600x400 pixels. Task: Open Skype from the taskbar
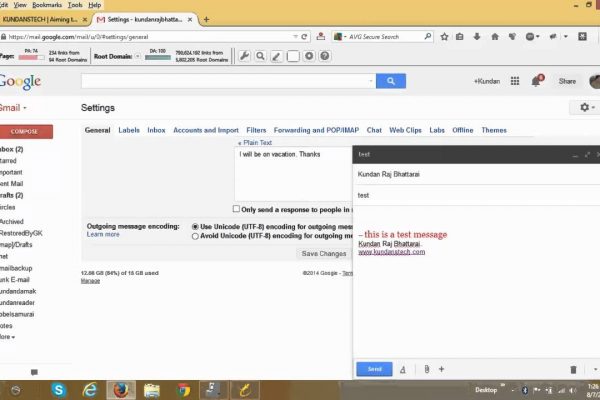click(59, 390)
